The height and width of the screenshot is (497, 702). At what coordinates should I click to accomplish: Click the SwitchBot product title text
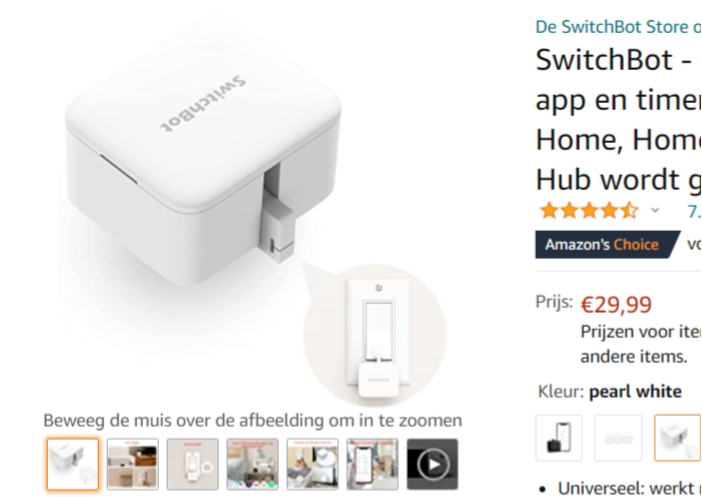click(x=618, y=119)
